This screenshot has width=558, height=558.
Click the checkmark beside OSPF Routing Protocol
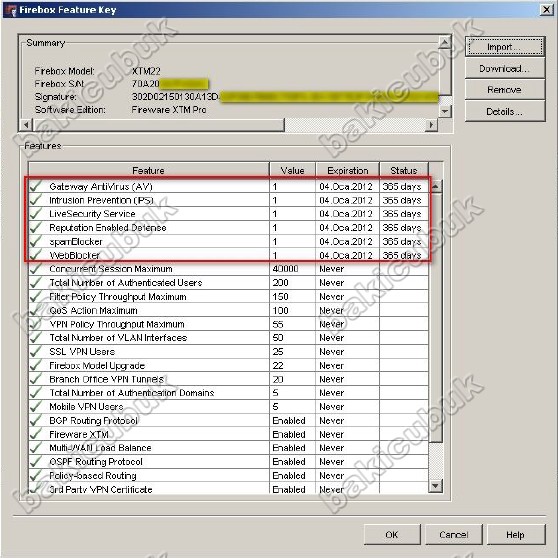(36, 461)
